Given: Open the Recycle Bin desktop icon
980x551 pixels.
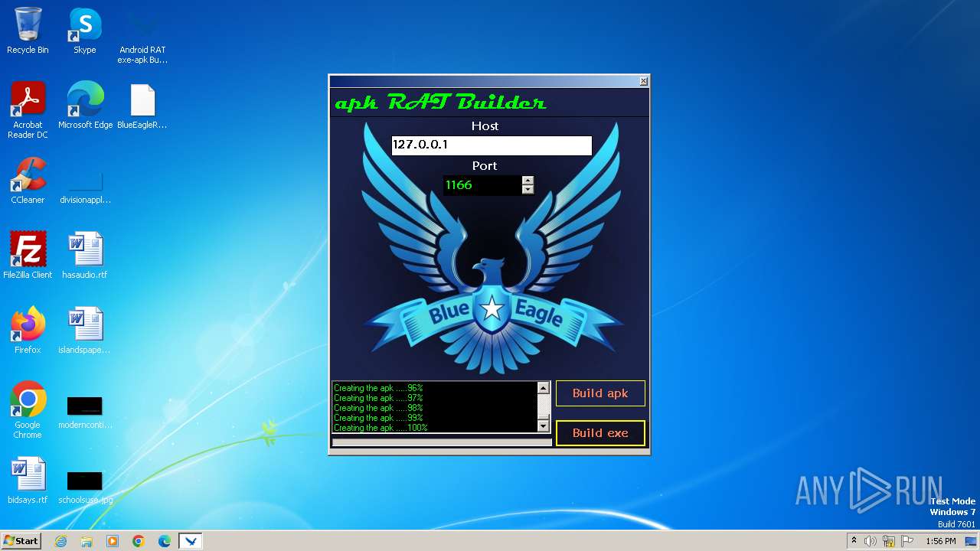Looking at the screenshot, I should 28,31.
